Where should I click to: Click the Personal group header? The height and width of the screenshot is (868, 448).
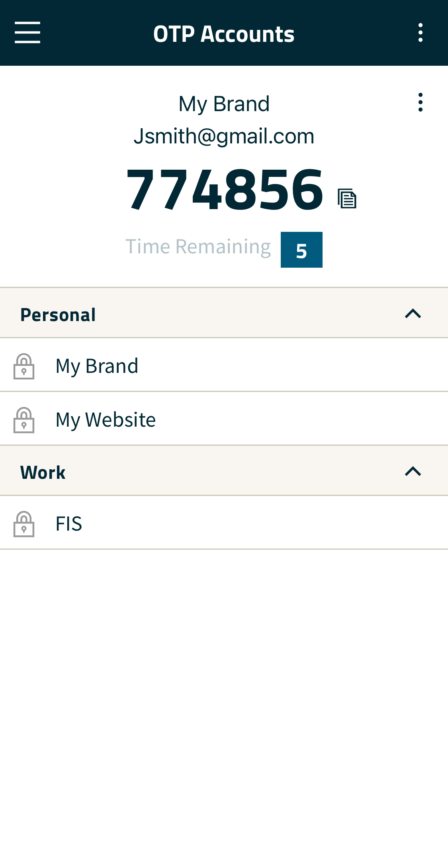pos(224,313)
